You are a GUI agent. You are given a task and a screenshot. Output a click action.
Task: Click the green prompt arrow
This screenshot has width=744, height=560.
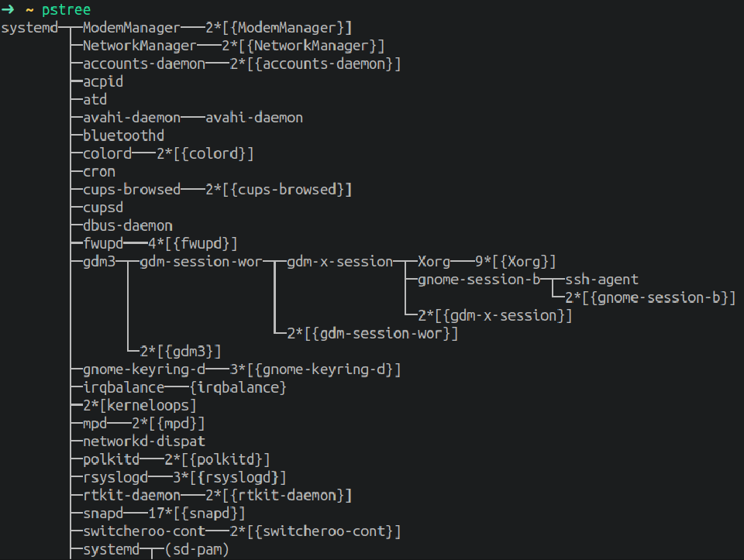click(8, 9)
